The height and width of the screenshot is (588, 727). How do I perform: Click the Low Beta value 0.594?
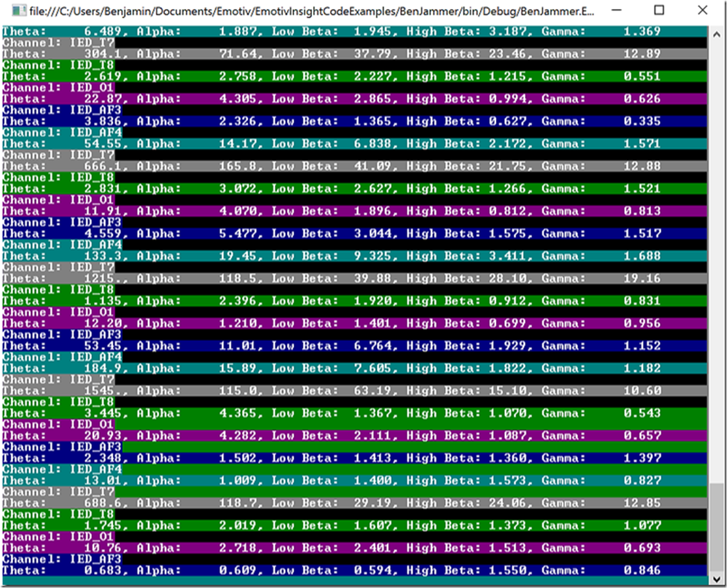tap(372, 571)
